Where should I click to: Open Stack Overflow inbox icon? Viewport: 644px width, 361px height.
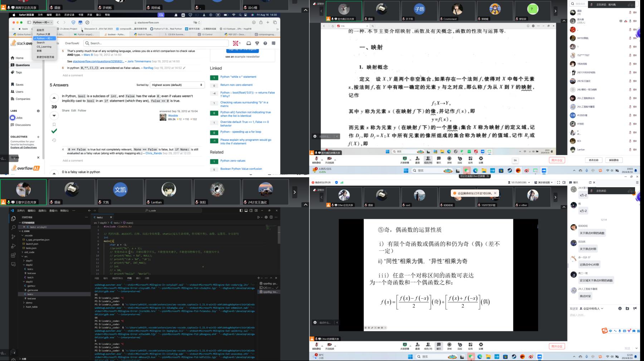pyautogui.click(x=249, y=43)
